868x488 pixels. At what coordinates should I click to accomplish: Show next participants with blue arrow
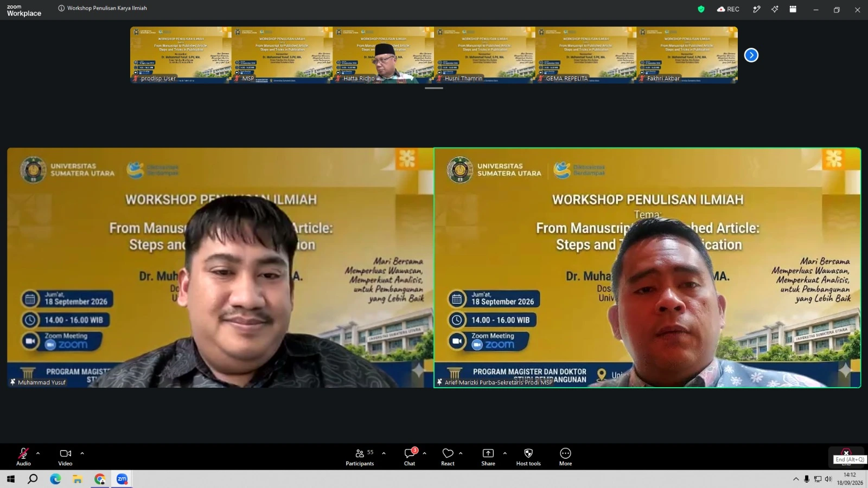[751, 55]
